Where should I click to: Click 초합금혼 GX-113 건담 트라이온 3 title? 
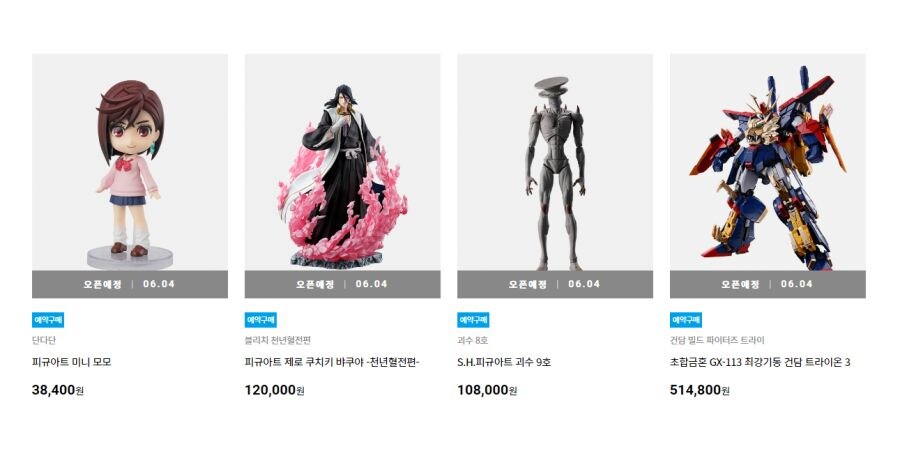pos(760,362)
